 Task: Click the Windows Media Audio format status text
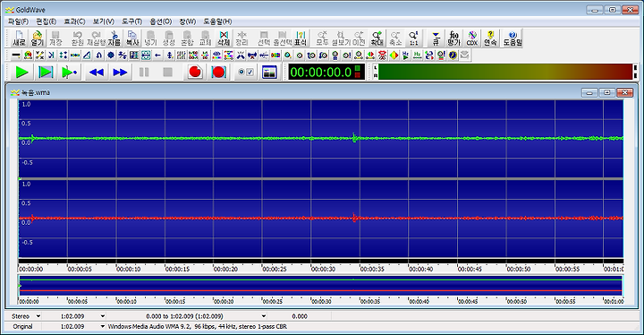197,326
